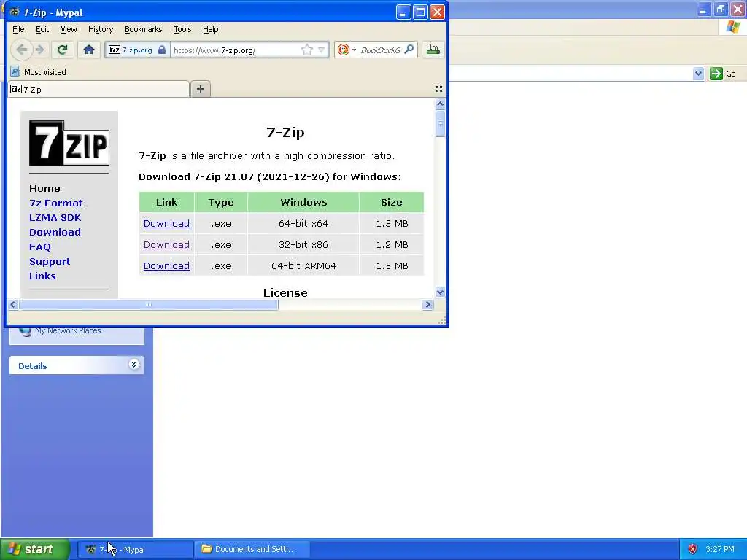Download the 32-bit x86 .exe
The width and height of the screenshot is (747, 560).
pyautogui.click(x=166, y=244)
